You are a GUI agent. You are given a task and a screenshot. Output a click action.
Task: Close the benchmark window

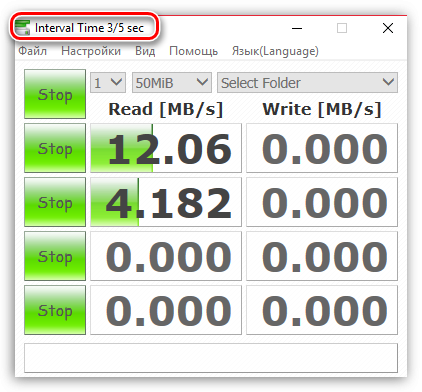click(x=388, y=28)
